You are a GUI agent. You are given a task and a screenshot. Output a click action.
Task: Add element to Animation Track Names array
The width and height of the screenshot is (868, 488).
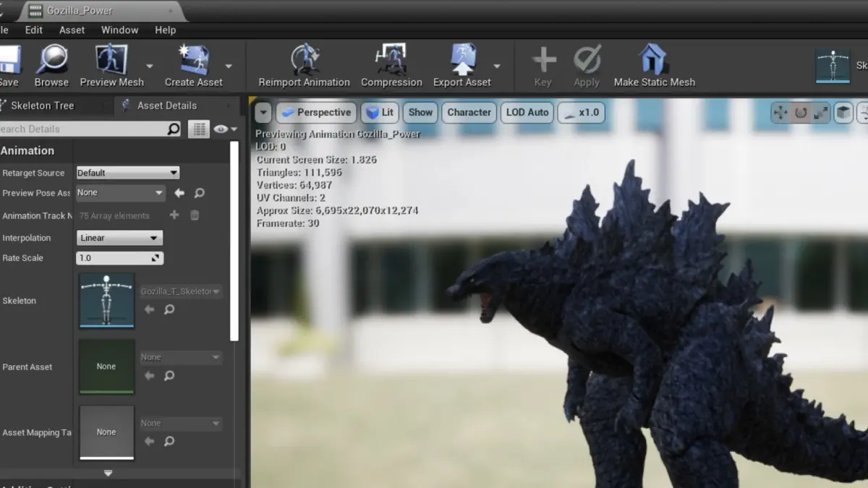point(174,215)
